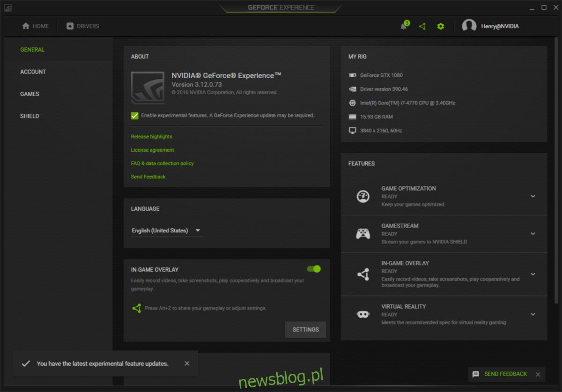
Task: Click the Intel CPU chip icon
Action: (353, 103)
